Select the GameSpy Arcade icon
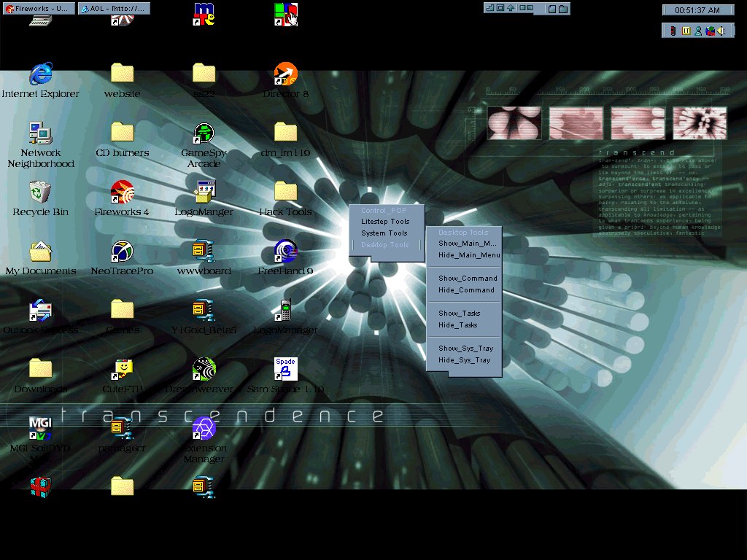Viewport: 747px width, 560px height. (204, 133)
